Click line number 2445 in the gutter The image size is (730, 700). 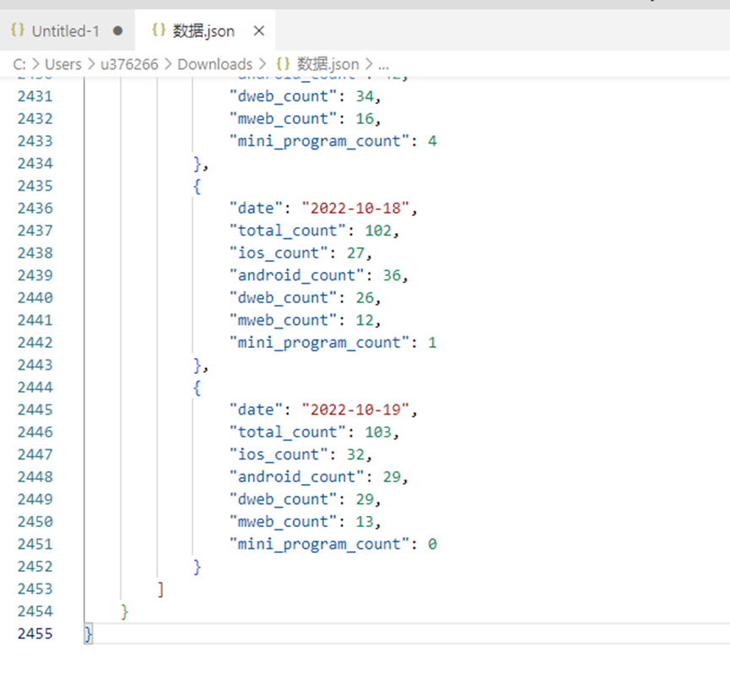[x=35, y=410]
